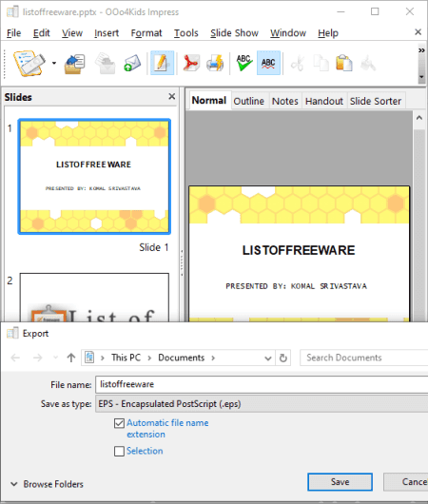The image size is (428, 504).
Task: Open toolbar options down arrow
Action: (x=421, y=77)
